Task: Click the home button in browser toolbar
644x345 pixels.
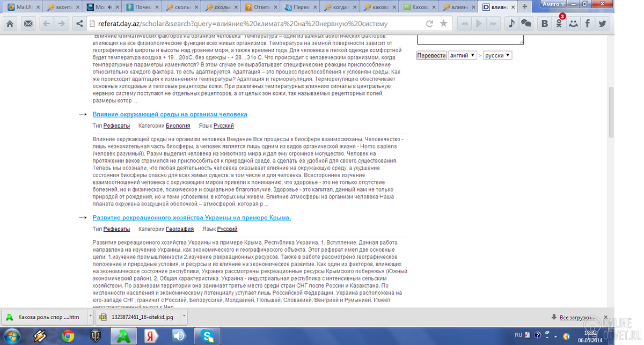Action: (10, 24)
